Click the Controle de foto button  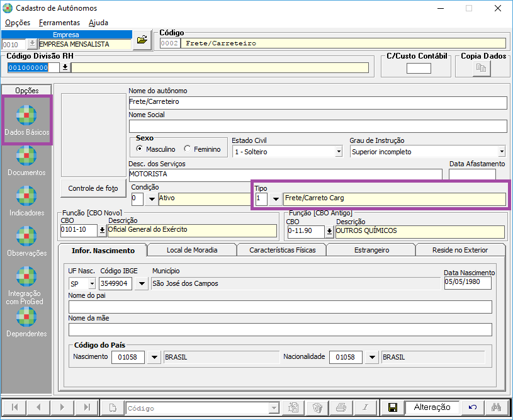(x=93, y=188)
